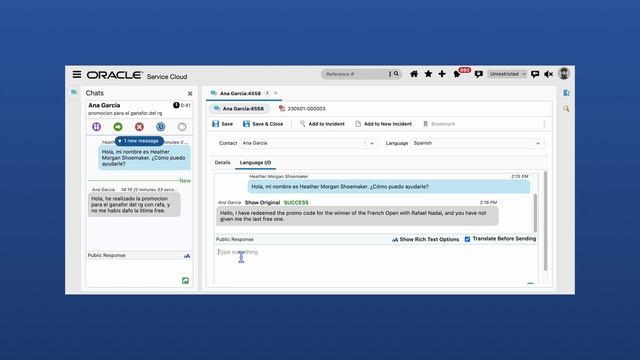Expand the Contact field dropdown arrow
640x360 pixels.
point(372,143)
